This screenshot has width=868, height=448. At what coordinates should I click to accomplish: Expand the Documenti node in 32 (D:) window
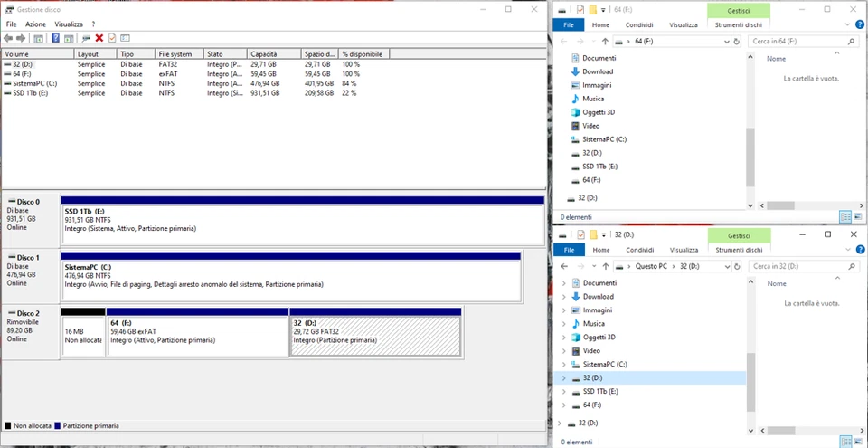point(563,283)
